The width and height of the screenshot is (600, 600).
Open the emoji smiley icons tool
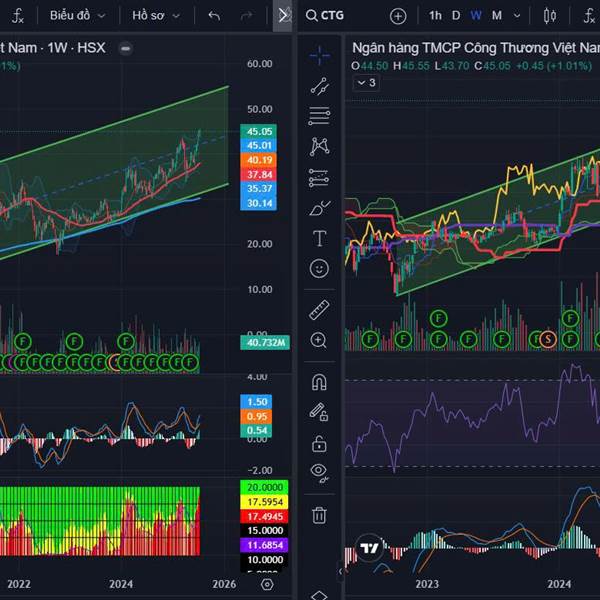[x=319, y=268]
